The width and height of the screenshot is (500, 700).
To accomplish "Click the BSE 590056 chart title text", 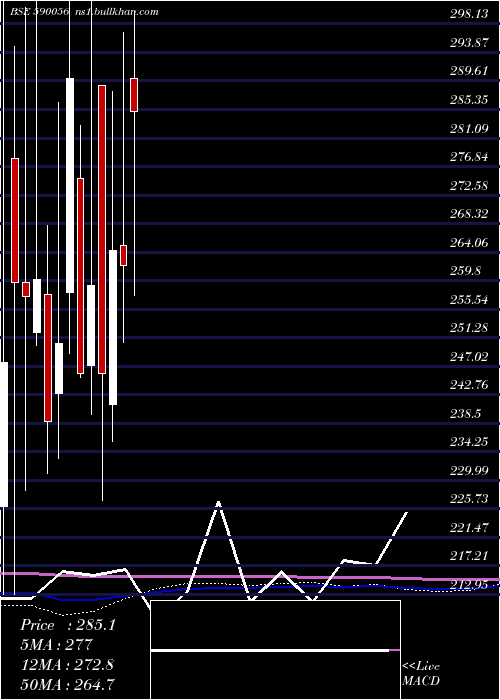I will pos(39,12).
